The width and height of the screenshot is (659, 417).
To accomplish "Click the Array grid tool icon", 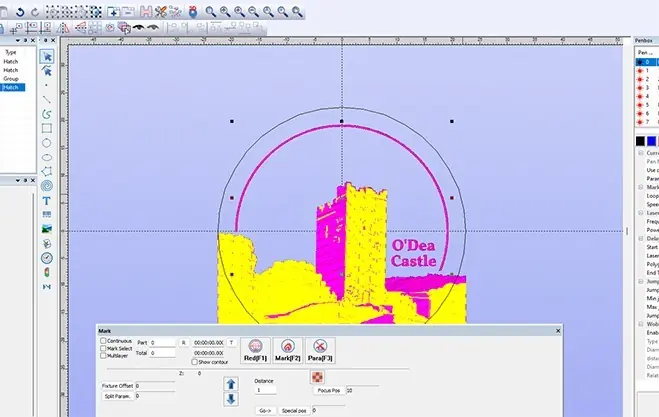I will coord(95,28).
